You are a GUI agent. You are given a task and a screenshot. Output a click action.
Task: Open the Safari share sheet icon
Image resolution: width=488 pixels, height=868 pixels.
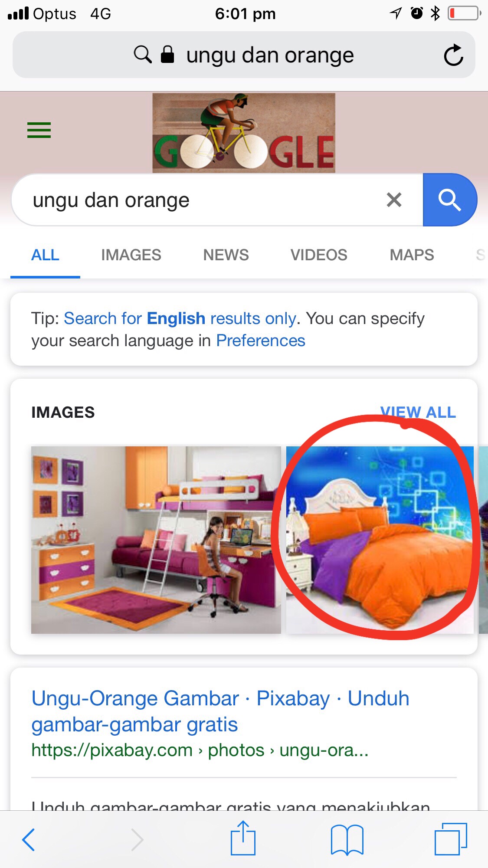243,838
